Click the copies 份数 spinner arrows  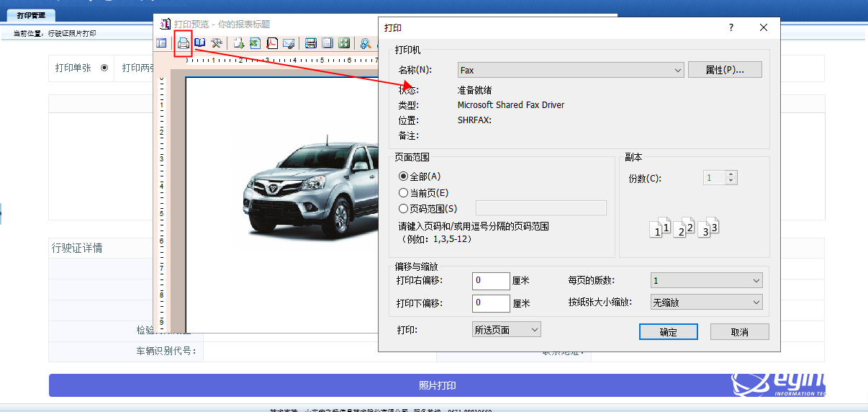(x=731, y=177)
